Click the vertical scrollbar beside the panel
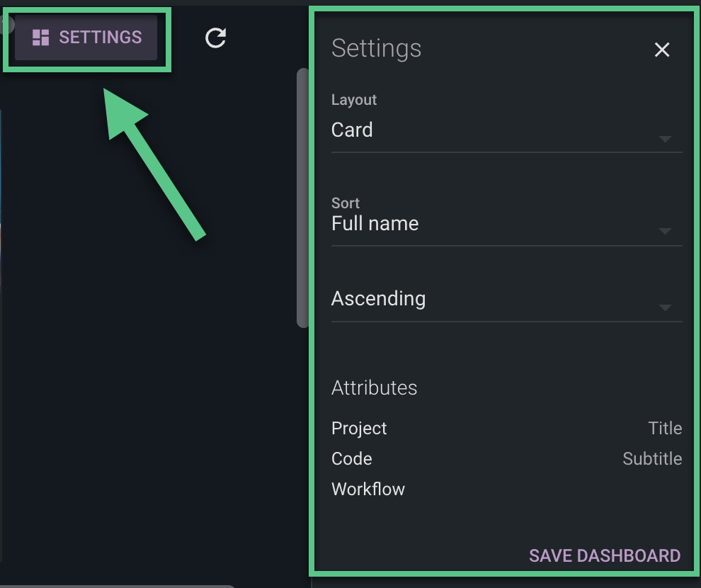Viewport: 701px width, 588px height. [x=302, y=198]
